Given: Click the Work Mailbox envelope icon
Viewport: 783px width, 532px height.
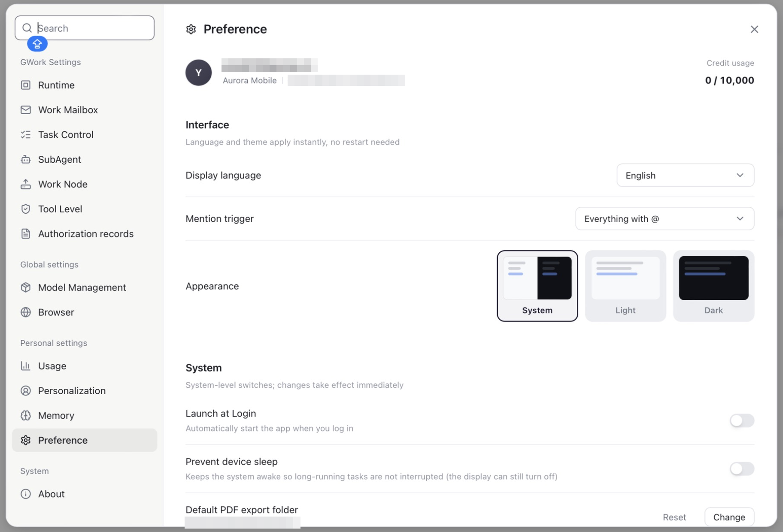Looking at the screenshot, I should pos(26,110).
